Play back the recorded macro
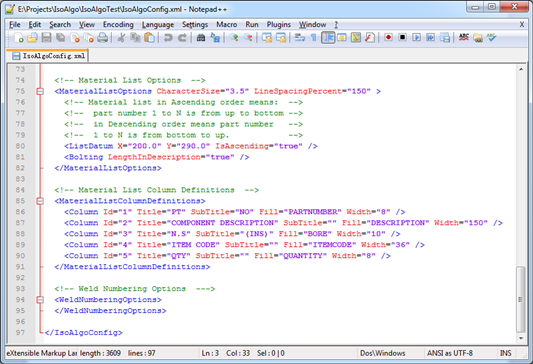The width and height of the screenshot is (533, 364). [x=416, y=37]
